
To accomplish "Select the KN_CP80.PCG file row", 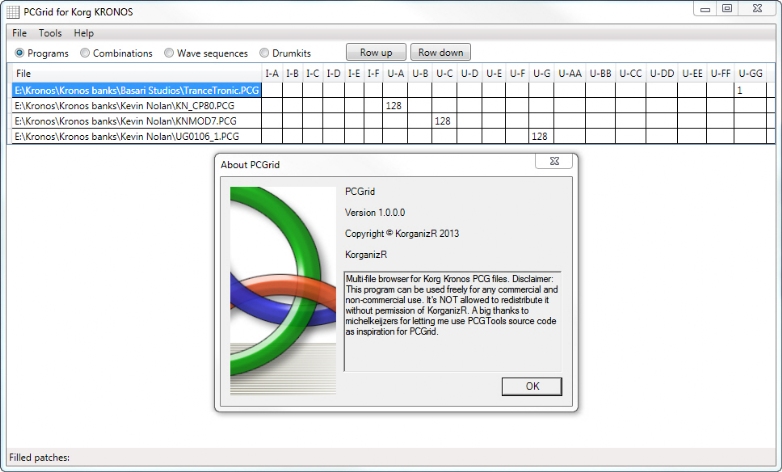I will pos(125,105).
